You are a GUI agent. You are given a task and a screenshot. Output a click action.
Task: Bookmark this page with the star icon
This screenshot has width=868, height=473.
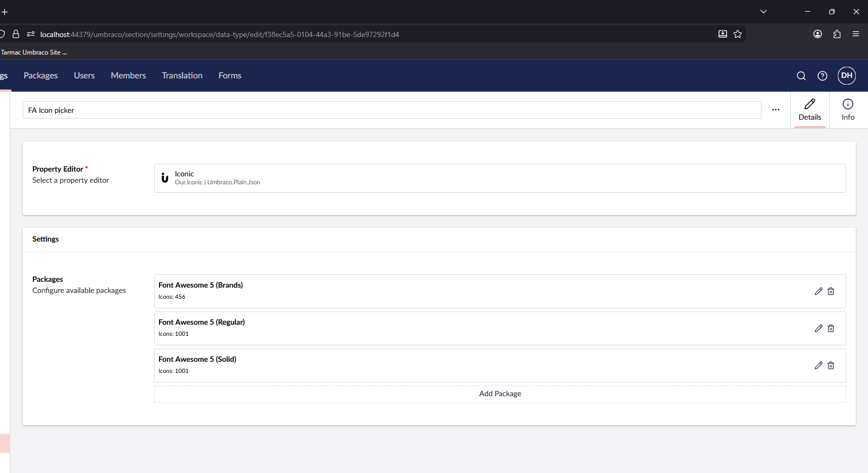[737, 34]
